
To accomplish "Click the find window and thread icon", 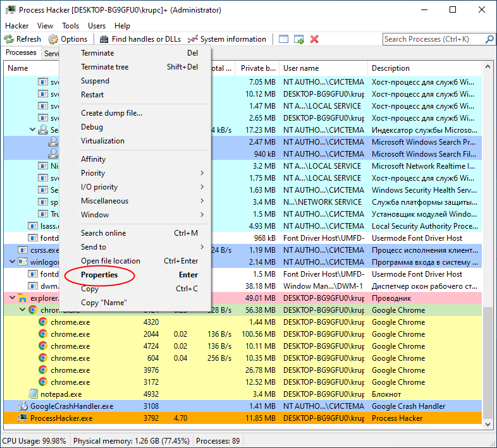I will click(x=298, y=39).
